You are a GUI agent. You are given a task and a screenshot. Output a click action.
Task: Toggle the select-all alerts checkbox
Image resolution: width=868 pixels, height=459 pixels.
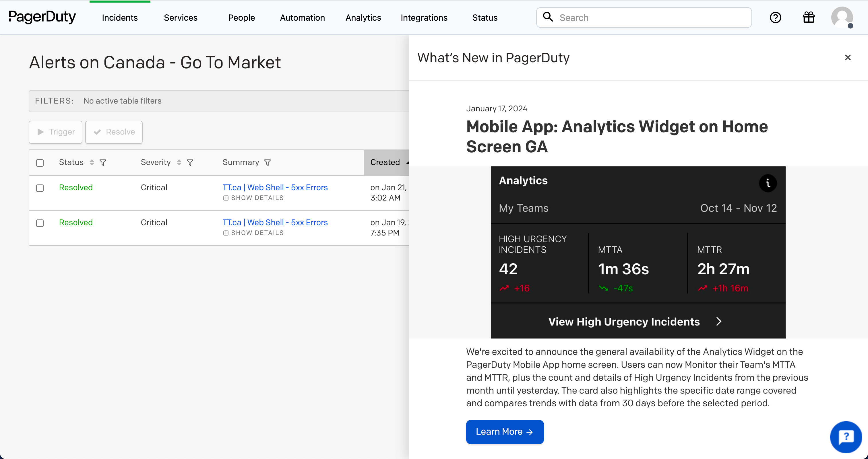click(x=40, y=163)
